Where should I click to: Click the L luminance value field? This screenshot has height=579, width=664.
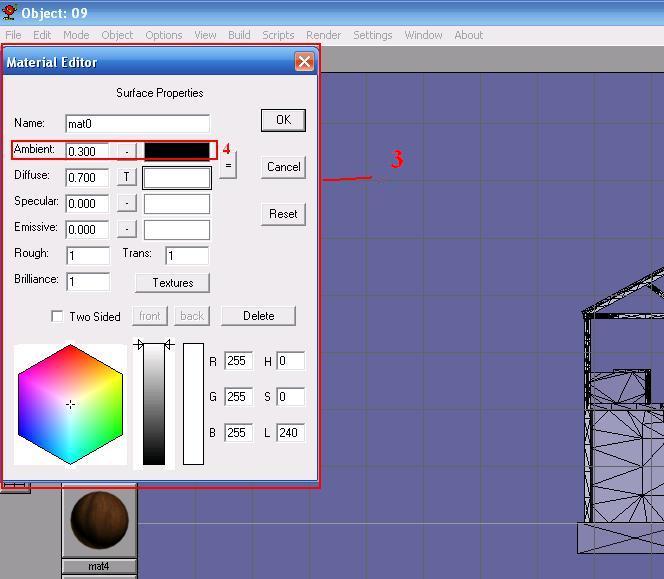click(x=290, y=432)
